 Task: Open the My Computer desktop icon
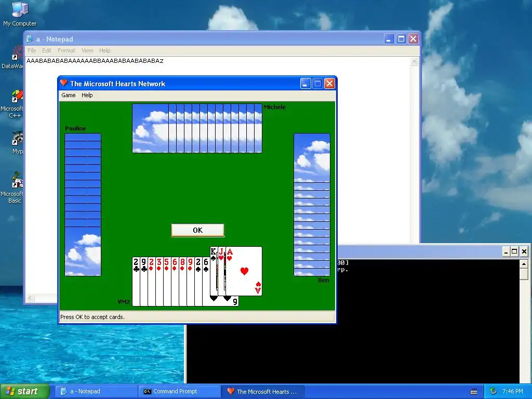[20, 14]
